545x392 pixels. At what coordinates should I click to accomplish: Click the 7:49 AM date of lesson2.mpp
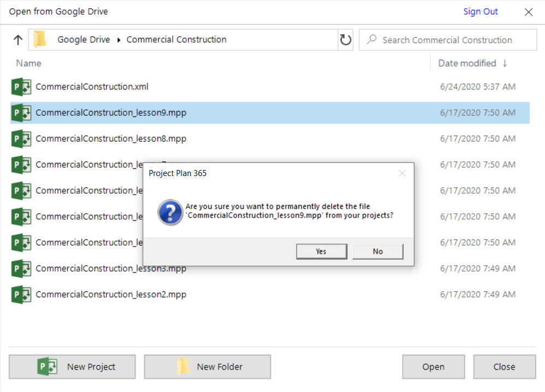coord(478,294)
